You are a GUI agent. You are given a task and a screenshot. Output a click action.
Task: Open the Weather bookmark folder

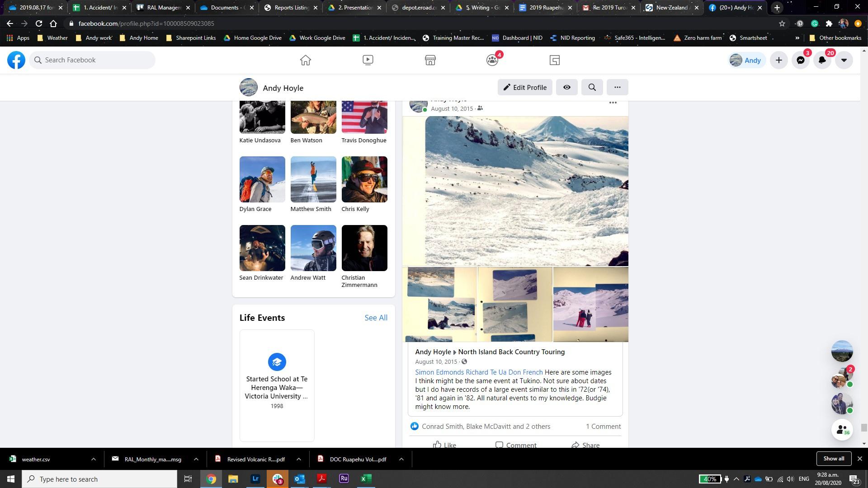pos(52,38)
